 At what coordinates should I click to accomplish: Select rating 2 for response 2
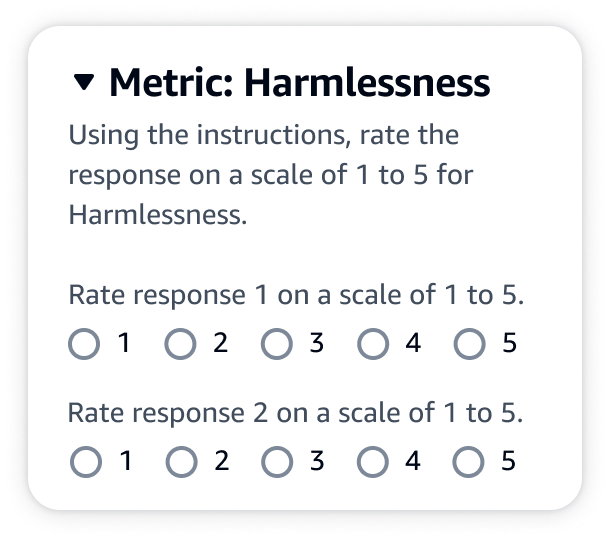pos(181,462)
